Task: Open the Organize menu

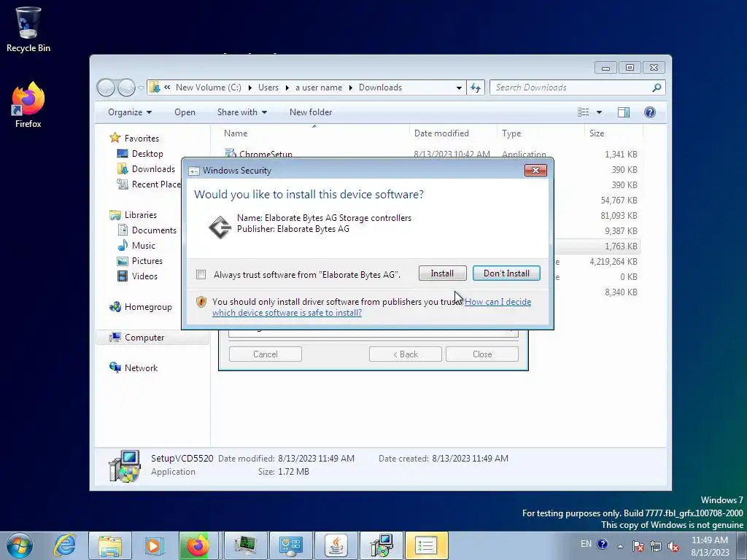Action: pos(130,112)
